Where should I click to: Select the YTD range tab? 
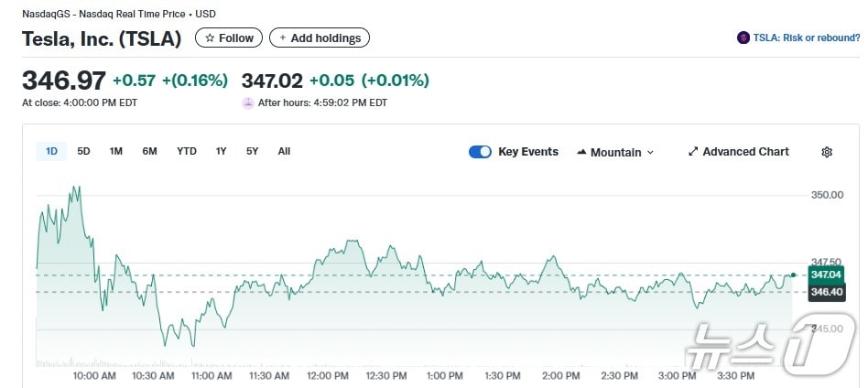[187, 152]
